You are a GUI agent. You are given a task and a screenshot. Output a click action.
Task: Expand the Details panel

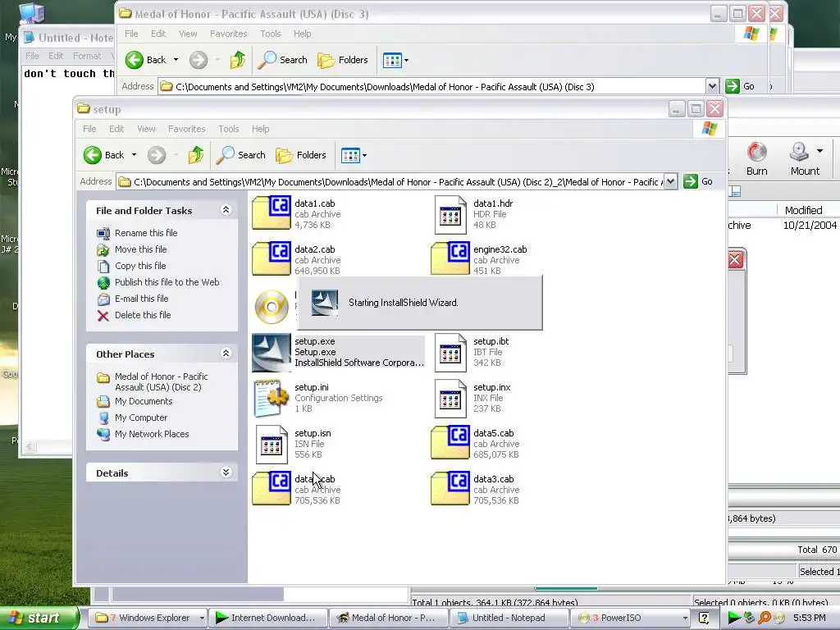[x=226, y=472]
